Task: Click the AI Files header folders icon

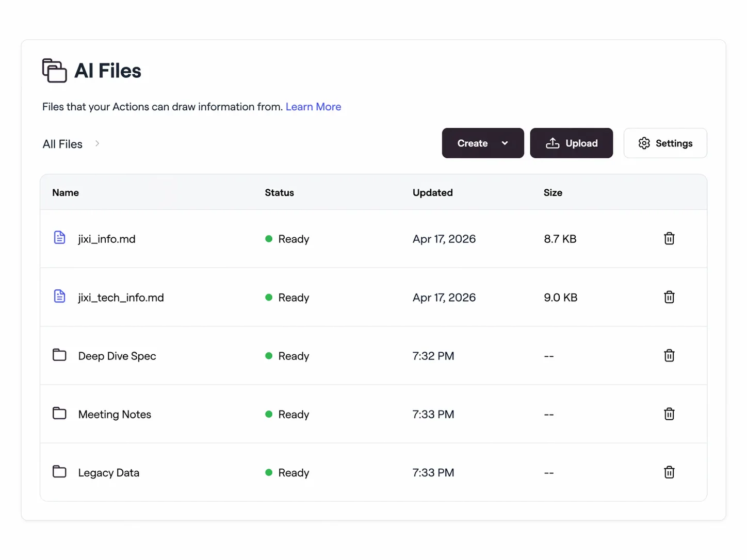Action: click(54, 71)
